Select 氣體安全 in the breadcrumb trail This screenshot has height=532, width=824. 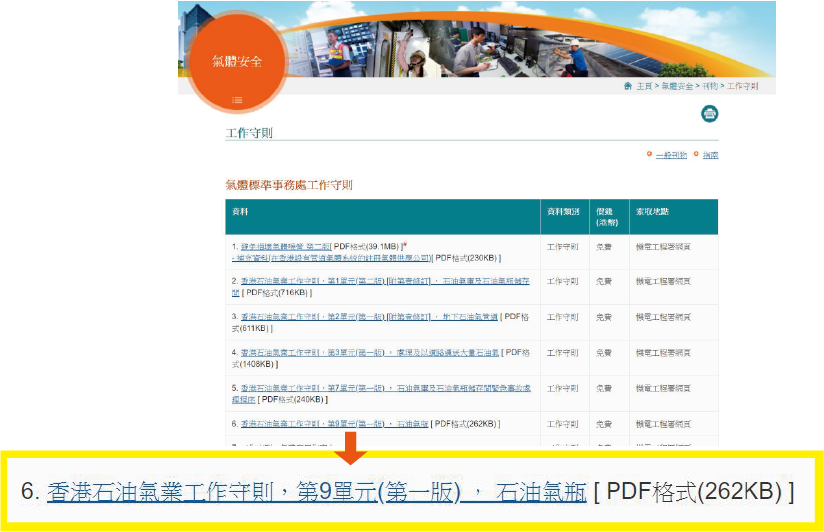click(x=676, y=87)
